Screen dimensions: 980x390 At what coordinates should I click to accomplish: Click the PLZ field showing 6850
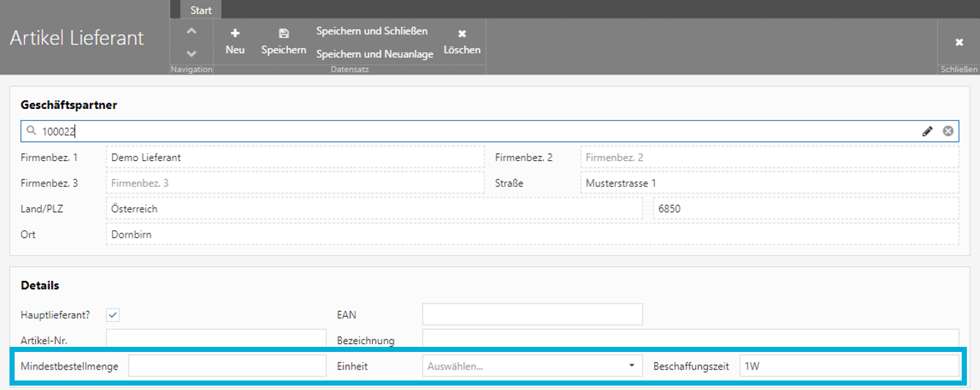click(x=806, y=209)
